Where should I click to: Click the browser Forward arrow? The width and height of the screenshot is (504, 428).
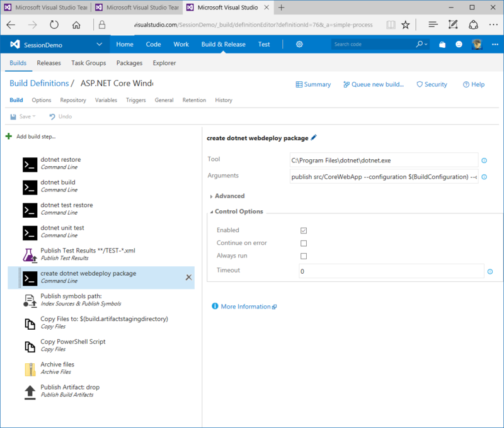32,25
